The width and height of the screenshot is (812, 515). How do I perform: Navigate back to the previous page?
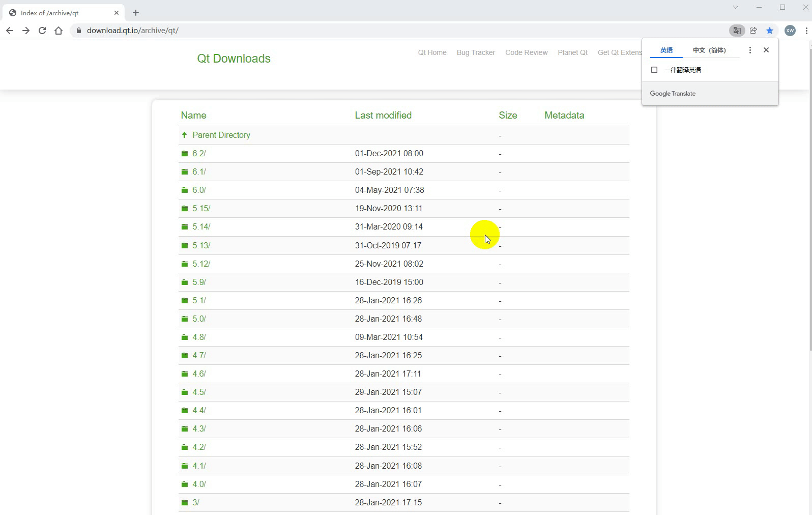click(x=10, y=31)
